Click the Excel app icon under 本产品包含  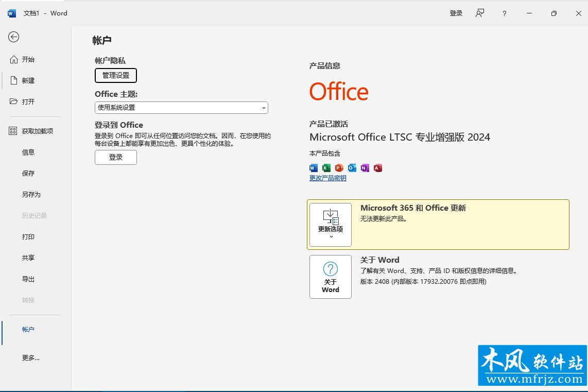(326, 168)
